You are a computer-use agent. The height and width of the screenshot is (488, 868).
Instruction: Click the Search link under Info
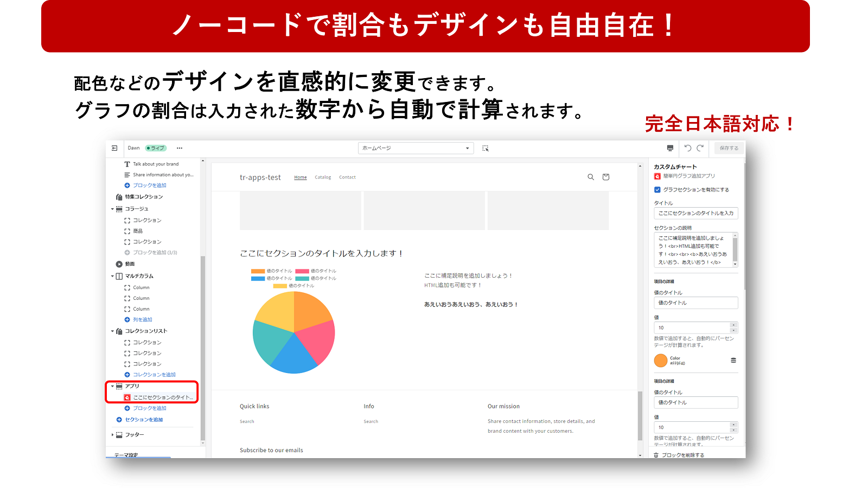coord(371,421)
